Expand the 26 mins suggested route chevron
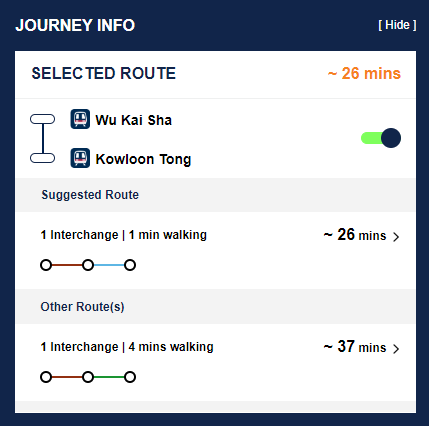Screen dimensions: 429x426 (x=396, y=237)
